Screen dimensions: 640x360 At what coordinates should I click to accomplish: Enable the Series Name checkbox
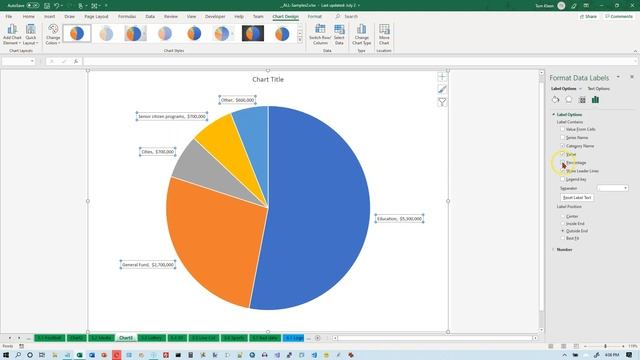(562, 138)
